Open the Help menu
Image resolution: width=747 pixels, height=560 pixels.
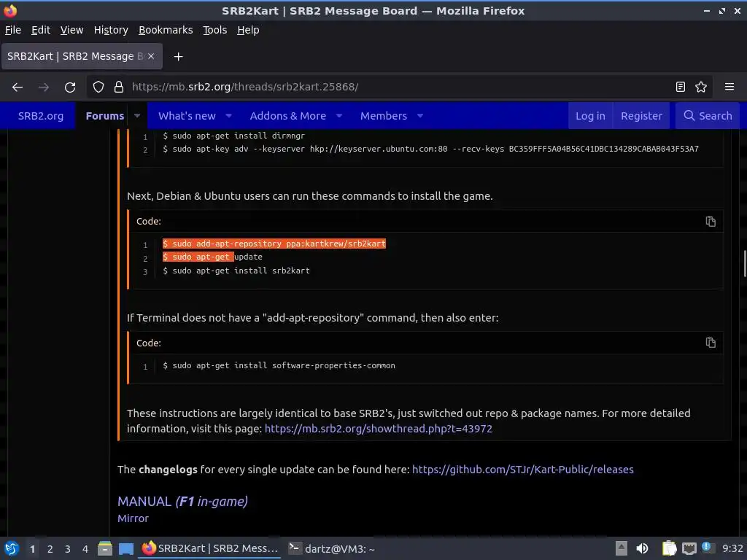tap(248, 30)
